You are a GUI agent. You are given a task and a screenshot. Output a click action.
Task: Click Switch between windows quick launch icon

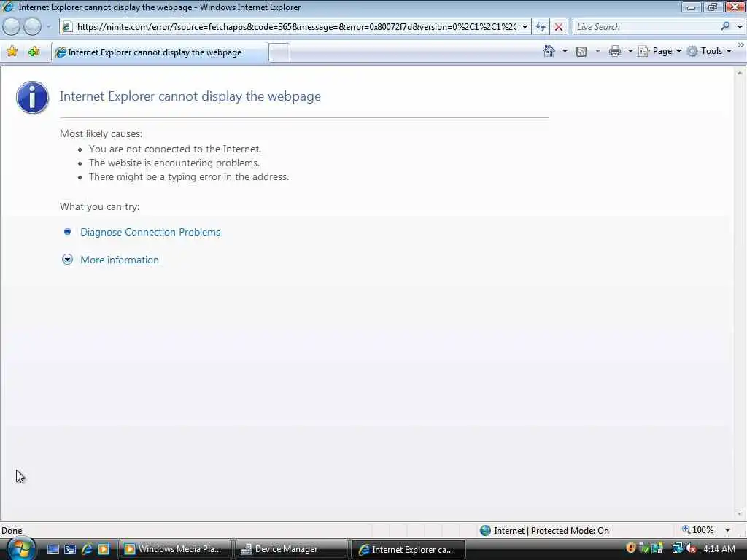tap(70, 550)
